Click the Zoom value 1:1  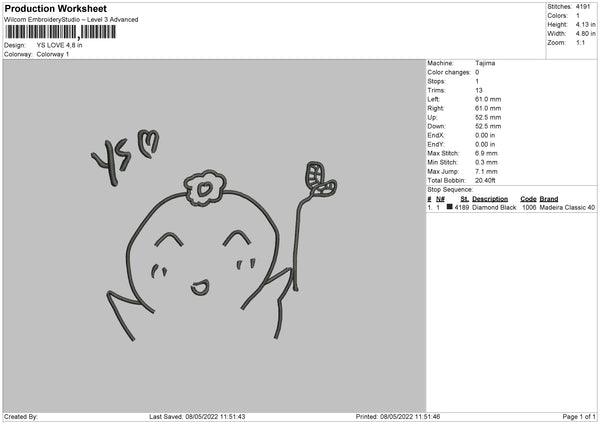[x=580, y=42]
